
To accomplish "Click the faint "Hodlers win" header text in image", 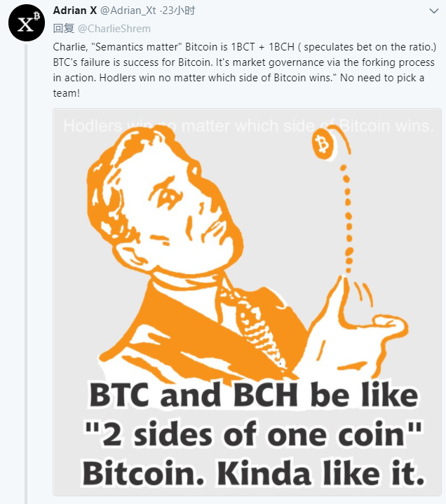I will [247, 126].
